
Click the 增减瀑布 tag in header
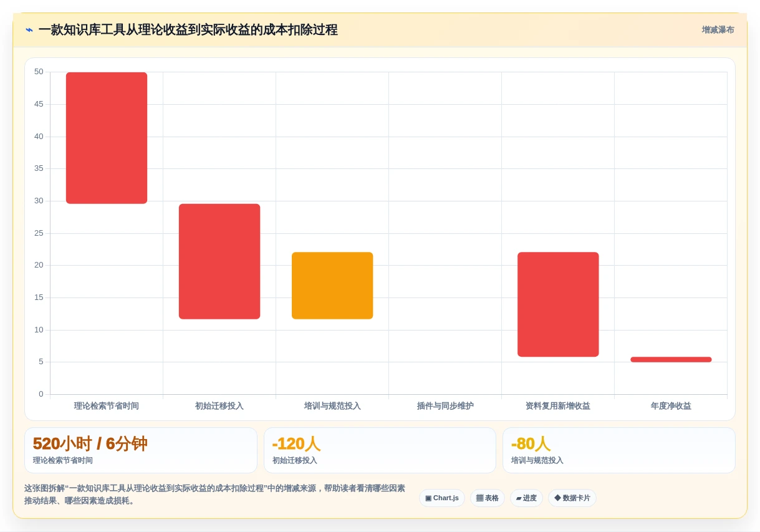(718, 30)
